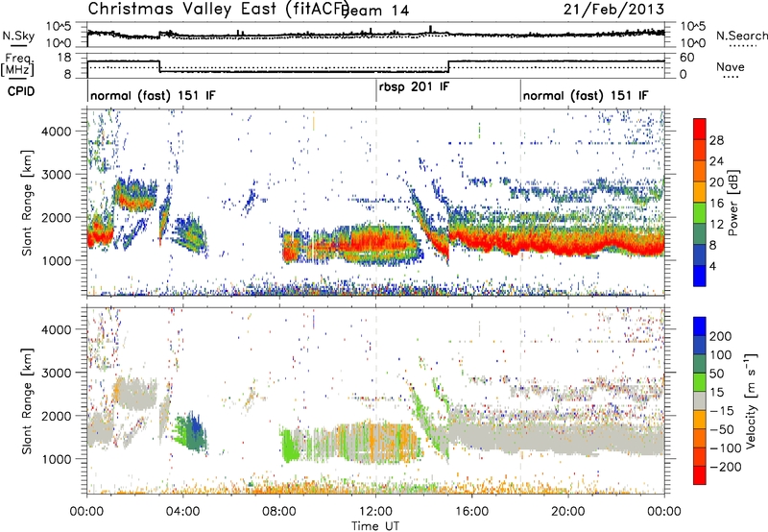Click the 'Velocity [m s-1]' colorbar label
This screenshot has height=532, width=768.
coord(750,400)
